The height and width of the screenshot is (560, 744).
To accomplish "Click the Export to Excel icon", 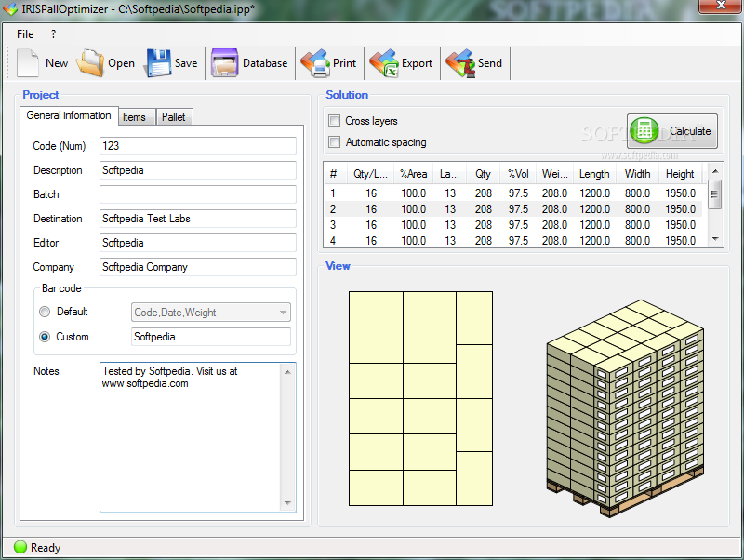I will [384, 62].
